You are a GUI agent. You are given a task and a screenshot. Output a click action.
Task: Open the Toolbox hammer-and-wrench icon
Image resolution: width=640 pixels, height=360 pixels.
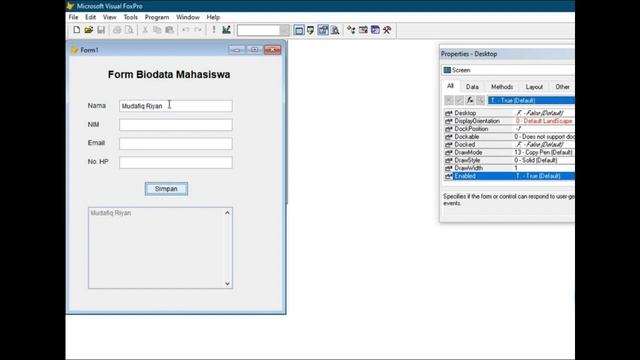[387, 30]
